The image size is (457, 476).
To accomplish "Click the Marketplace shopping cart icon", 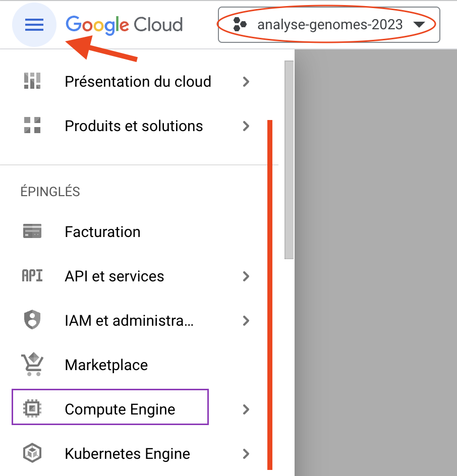I will [32, 365].
